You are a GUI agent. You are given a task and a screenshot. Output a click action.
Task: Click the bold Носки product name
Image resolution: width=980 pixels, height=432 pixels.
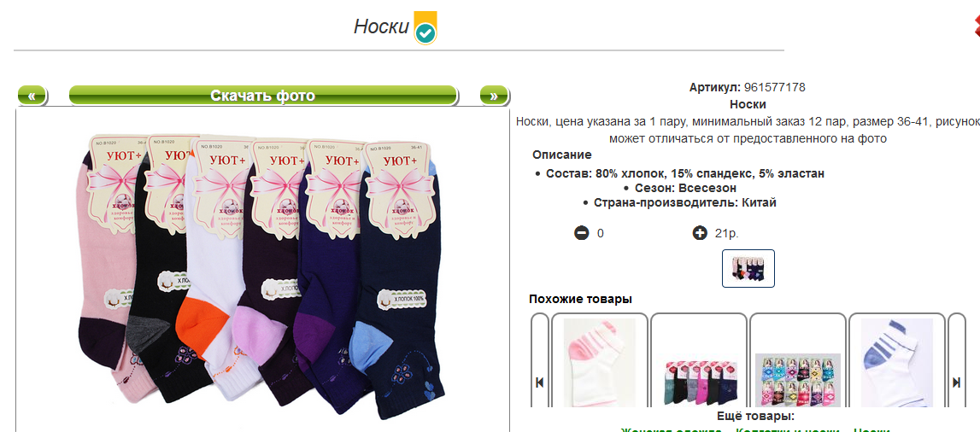748,104
